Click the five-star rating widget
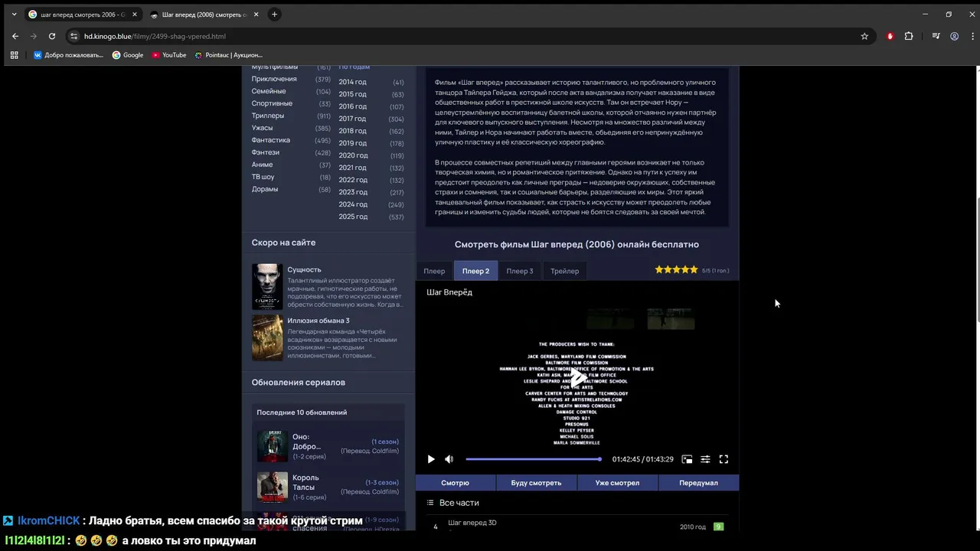The height and width of the screenshot is (551, 980). (677, 270)
